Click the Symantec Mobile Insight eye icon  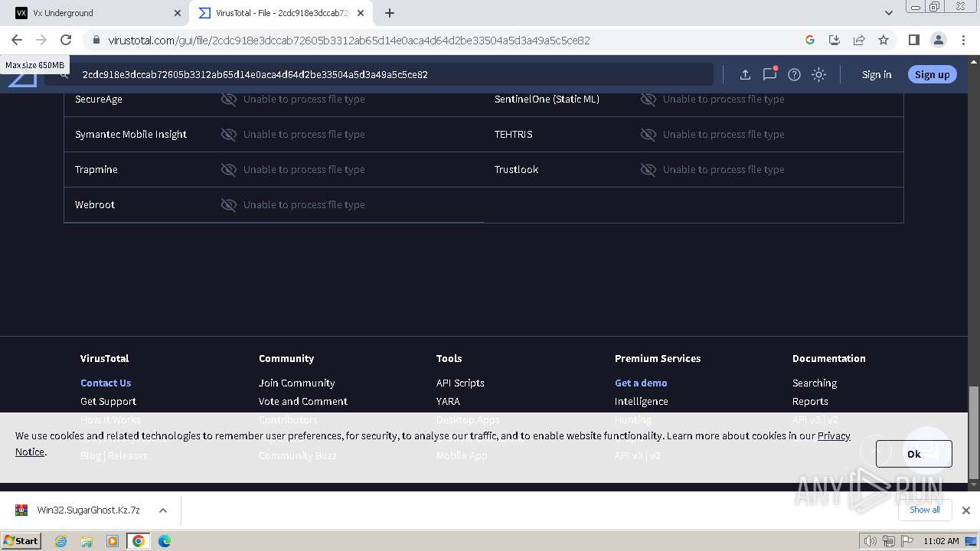click(228, 134)
